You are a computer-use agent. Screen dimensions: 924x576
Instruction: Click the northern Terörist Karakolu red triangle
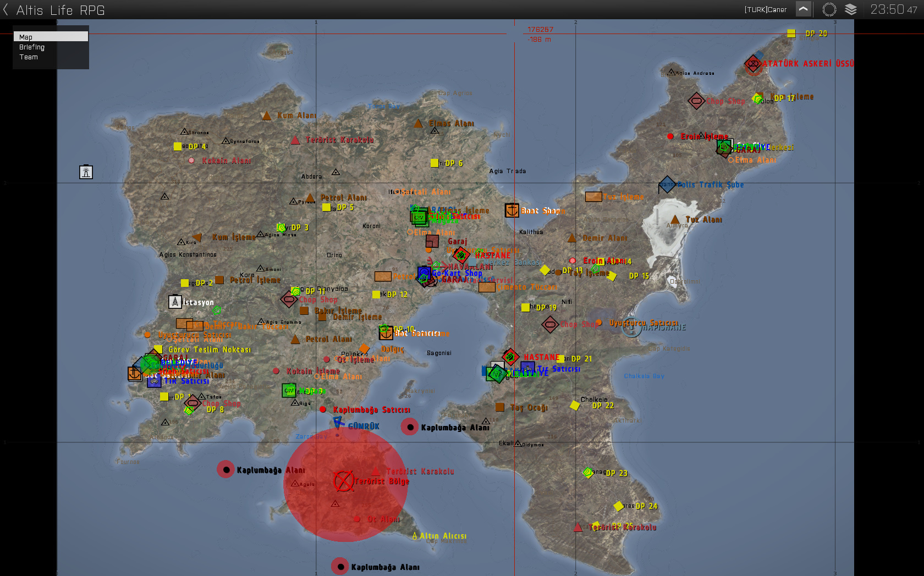point(295,140)
